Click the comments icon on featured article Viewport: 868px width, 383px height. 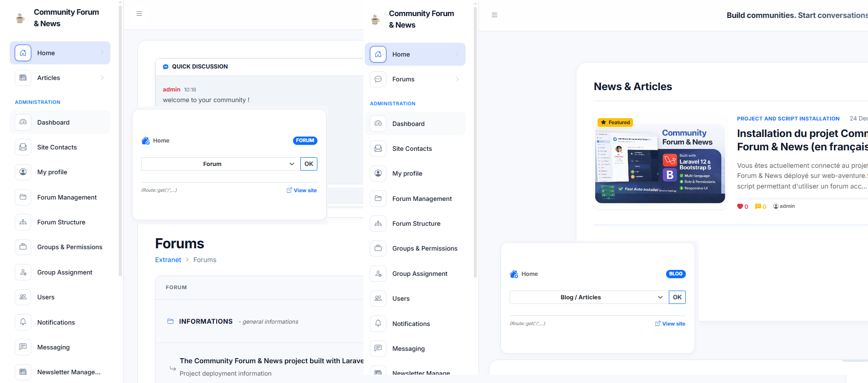758,206
